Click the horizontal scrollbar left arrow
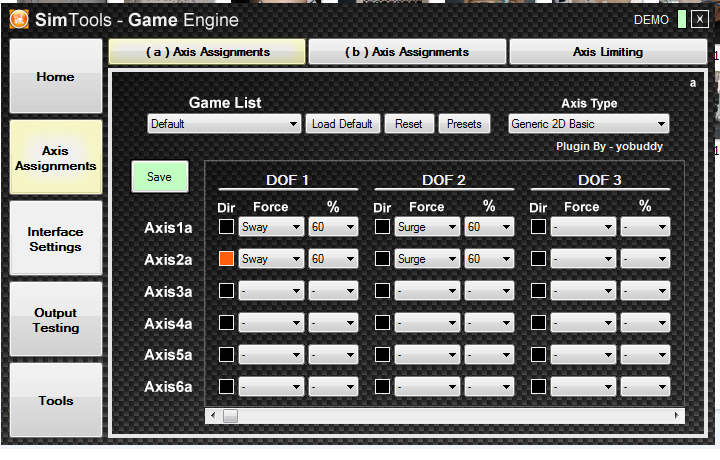Image resolution: width=720 pixels, height=460 pixels. click(x=213, y=415)
